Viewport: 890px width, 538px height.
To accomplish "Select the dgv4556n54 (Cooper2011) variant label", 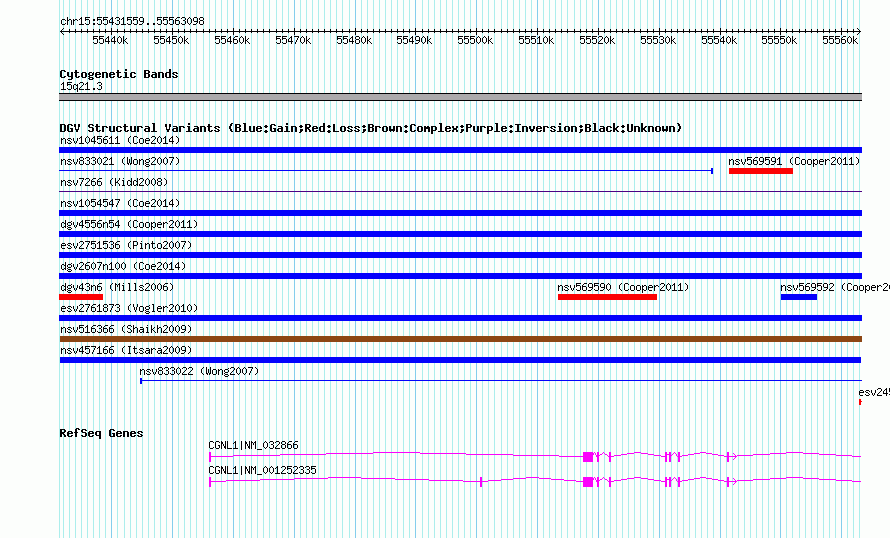I will coord(129,224).
